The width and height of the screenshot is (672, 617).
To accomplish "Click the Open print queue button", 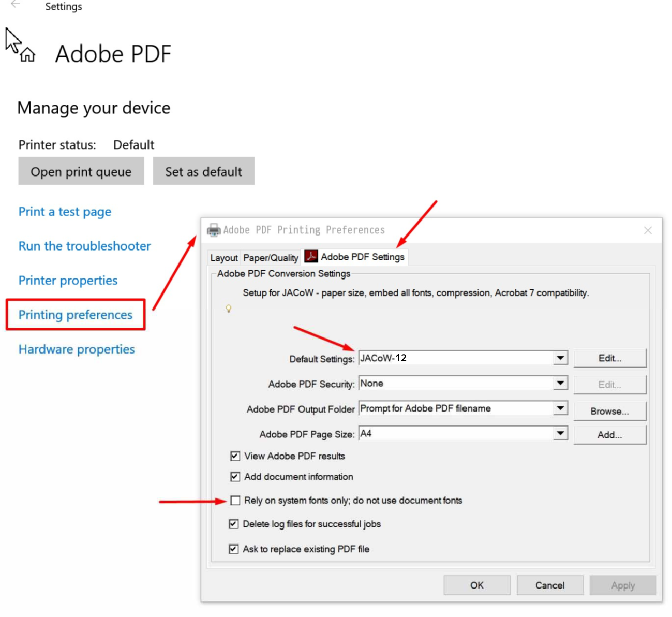I will [x=81, y=172].
